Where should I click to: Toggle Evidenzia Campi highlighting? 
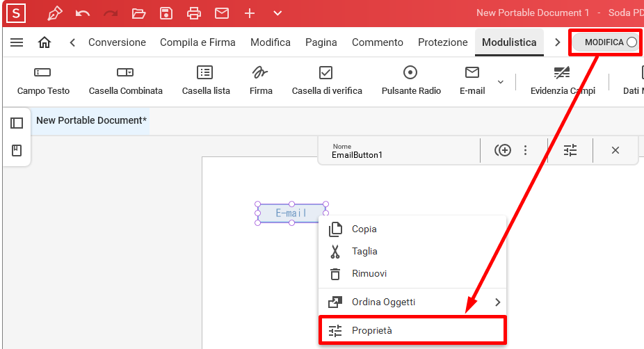tap(563, 81)
